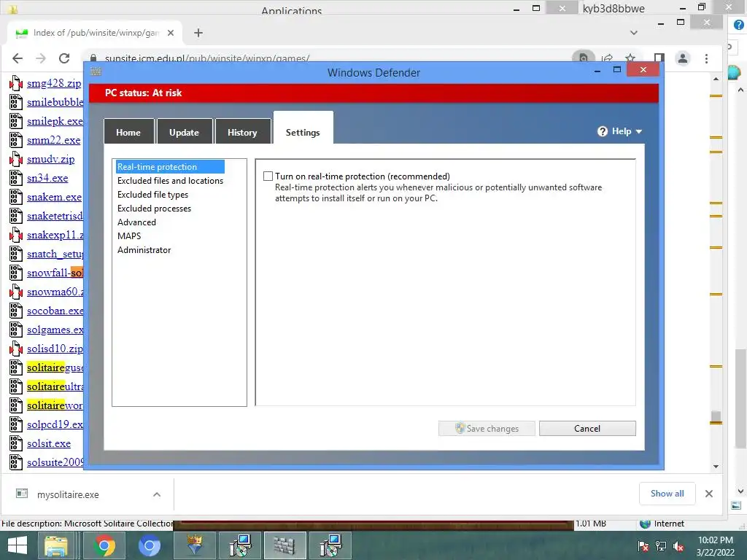Click the Chrome address bar URL

(x=207, y=58)
